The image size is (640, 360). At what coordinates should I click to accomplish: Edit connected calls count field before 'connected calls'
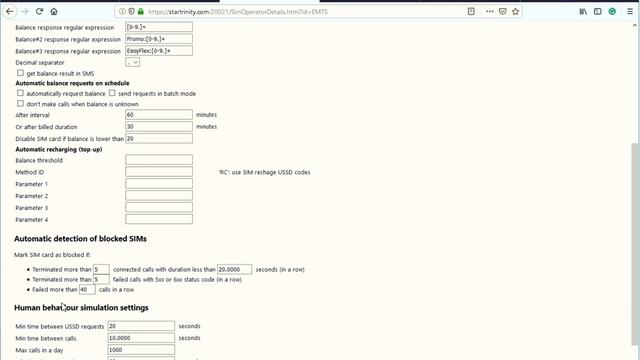click(101, 269)
